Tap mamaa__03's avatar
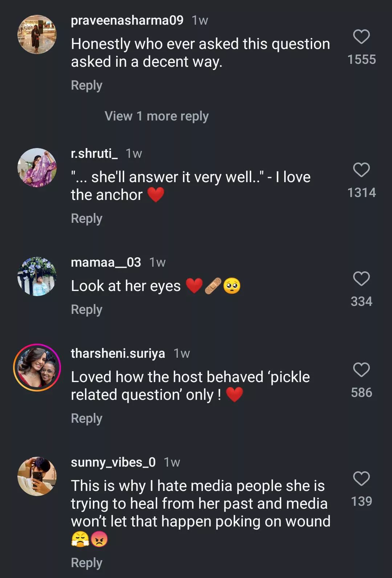 pyautogui.click(x=37, y=276)
